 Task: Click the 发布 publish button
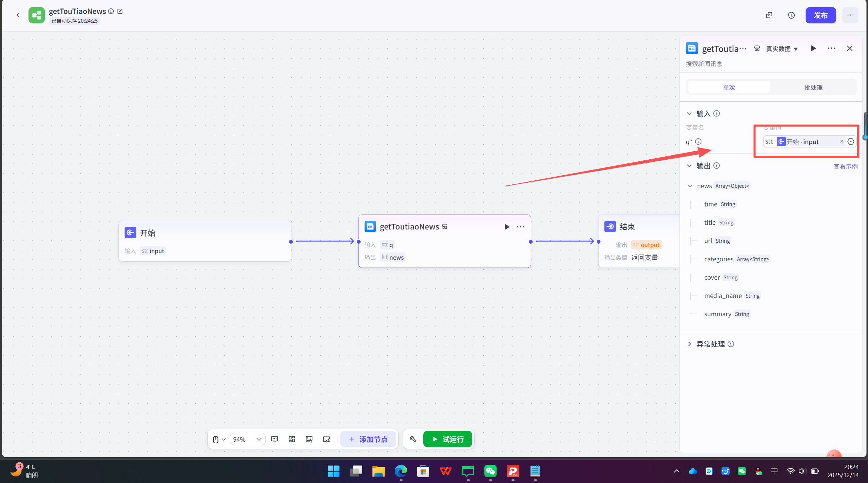tap(820, 15)
